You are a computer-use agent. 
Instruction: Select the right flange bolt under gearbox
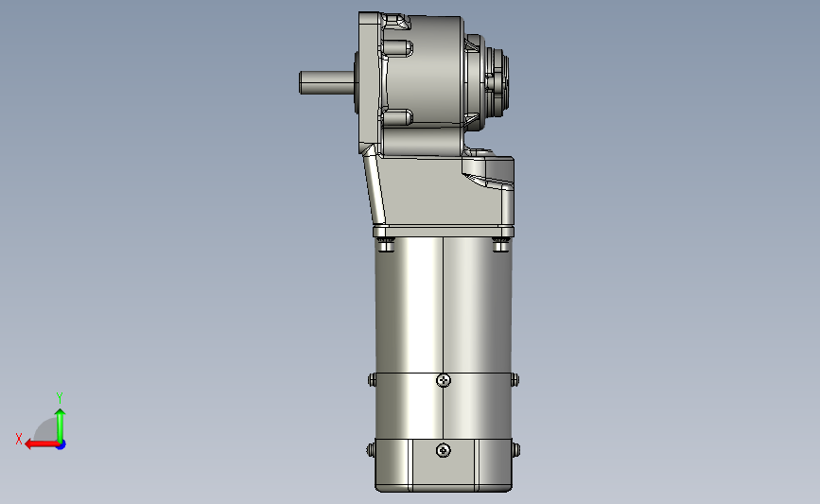[x=500, y=244]
